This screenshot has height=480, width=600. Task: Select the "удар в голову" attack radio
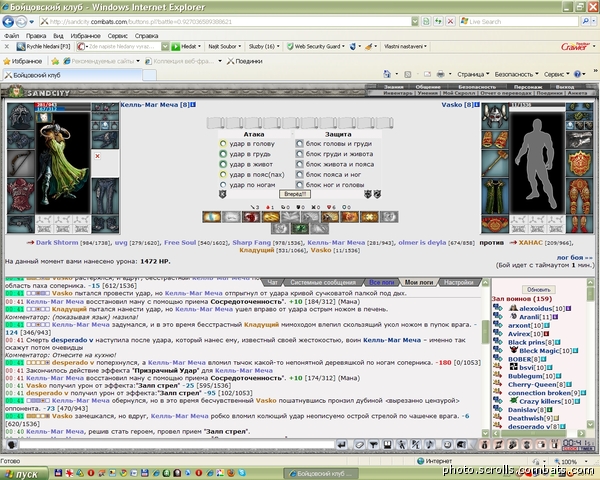pos(223,144)
